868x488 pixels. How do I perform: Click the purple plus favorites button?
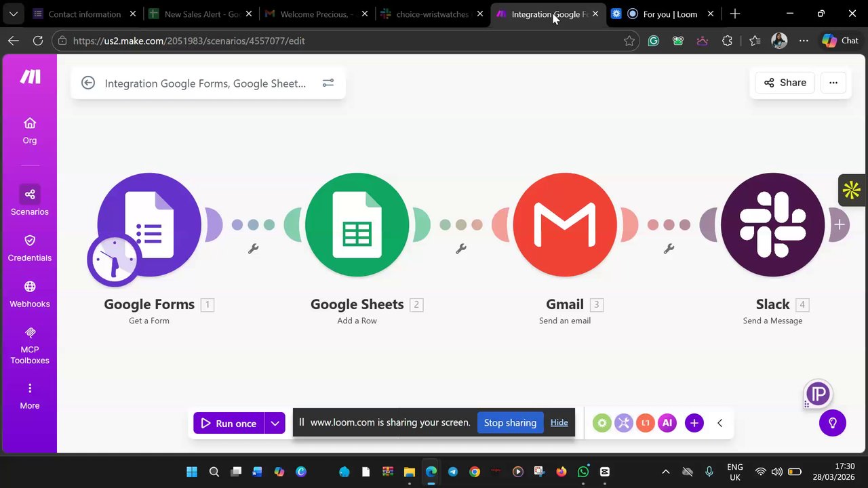[x=694, y=423]
